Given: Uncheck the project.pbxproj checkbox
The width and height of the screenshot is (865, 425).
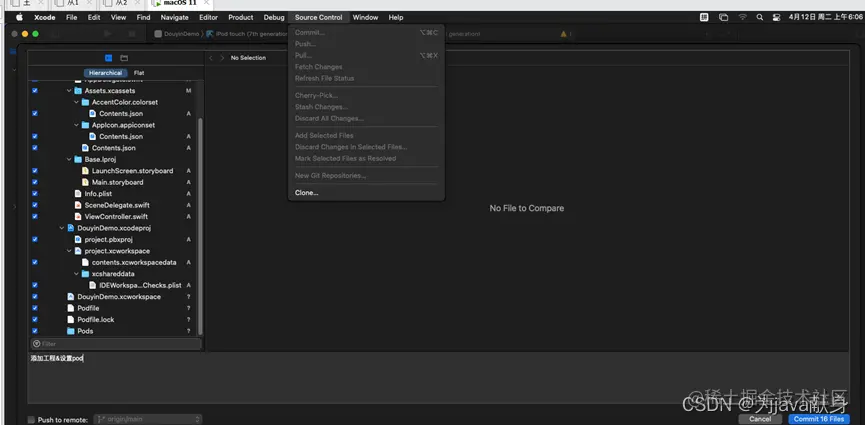Looking at the screenshot, I should click(35, 240).
